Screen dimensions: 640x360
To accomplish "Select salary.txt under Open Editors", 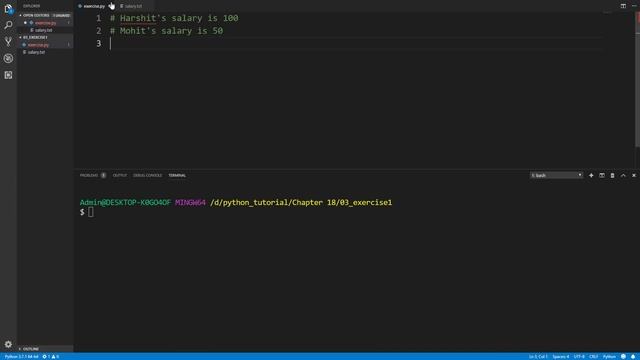I will pyautogui.click(x=44, y=30).
